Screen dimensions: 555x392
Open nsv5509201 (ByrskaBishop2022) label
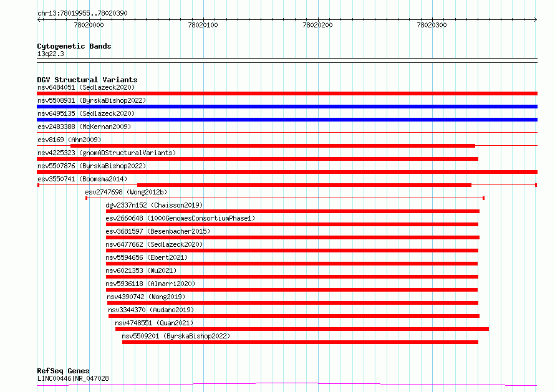tap(176, 336)
